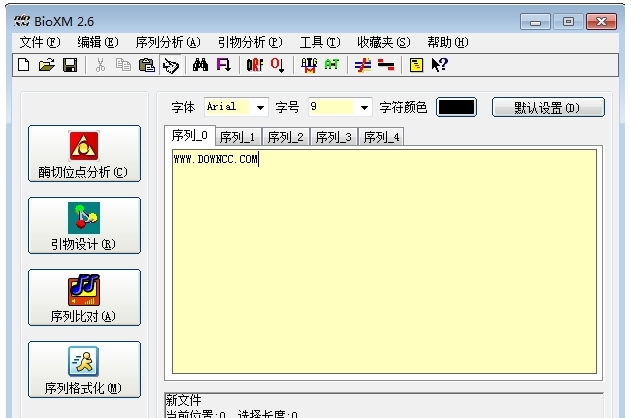Open the yellow notes icon
Viewport: 631px width, 418px height.
tap(416, 65)
